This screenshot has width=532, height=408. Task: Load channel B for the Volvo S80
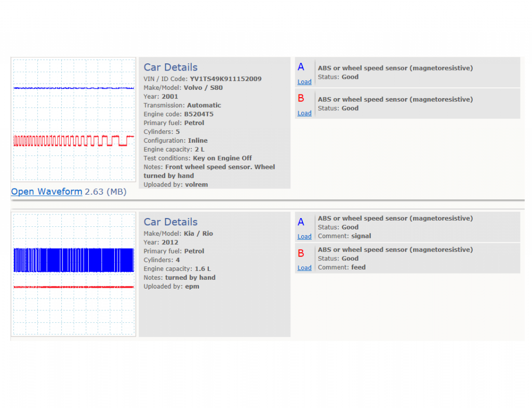coord(304,113)
